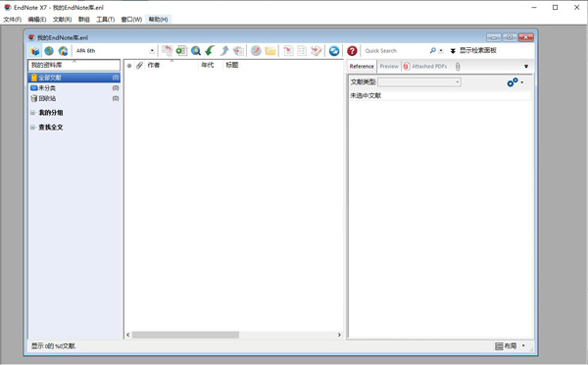The width and height of the screenshot is (588, 365).
Task: Click the 布局 layout icon in status bar
Action: pos(499,346)
